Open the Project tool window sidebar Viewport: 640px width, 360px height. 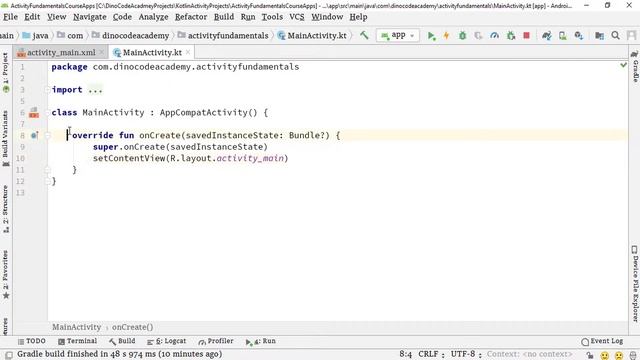coord(6,73)
